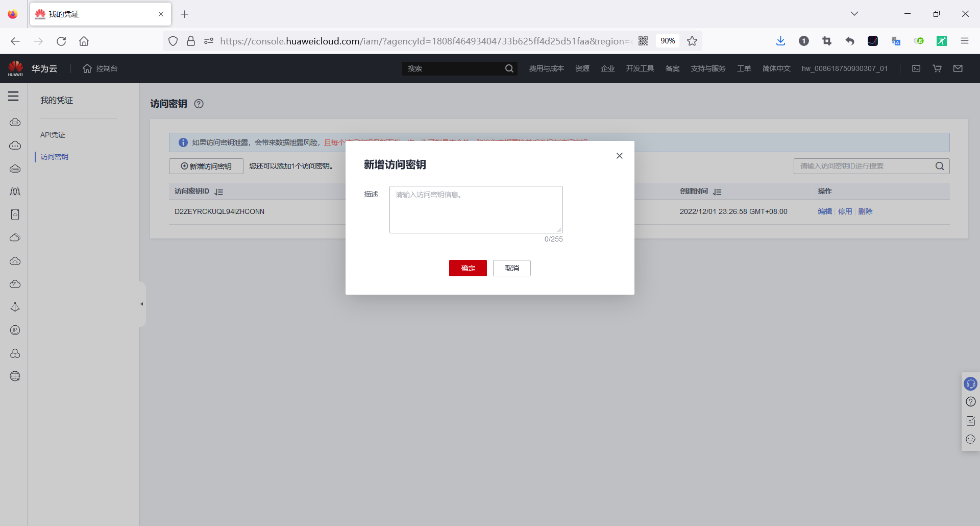Open the 资源 menu
Screen dimensions: 980x526
[582, 68]
